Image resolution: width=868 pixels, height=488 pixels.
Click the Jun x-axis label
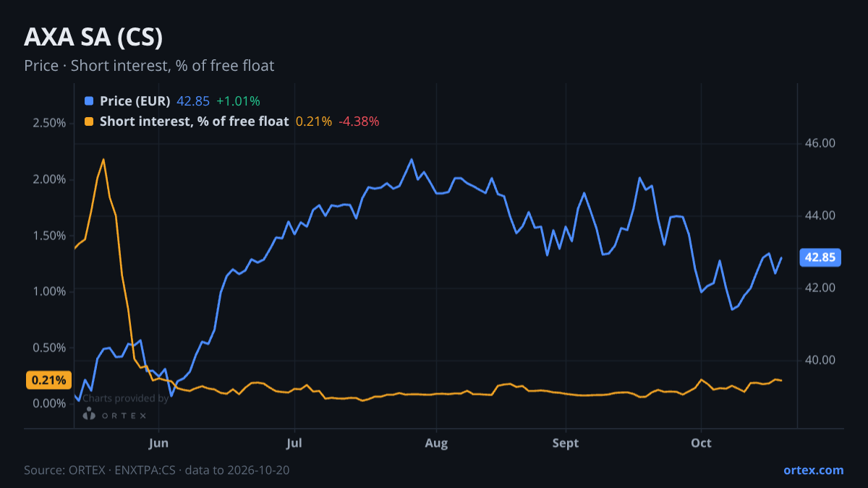158,442
